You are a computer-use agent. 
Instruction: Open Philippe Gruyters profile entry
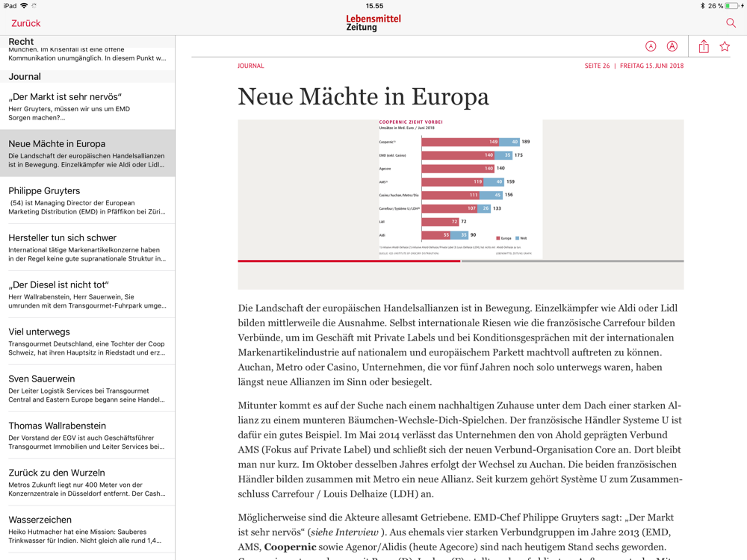[x=87, y=200]
